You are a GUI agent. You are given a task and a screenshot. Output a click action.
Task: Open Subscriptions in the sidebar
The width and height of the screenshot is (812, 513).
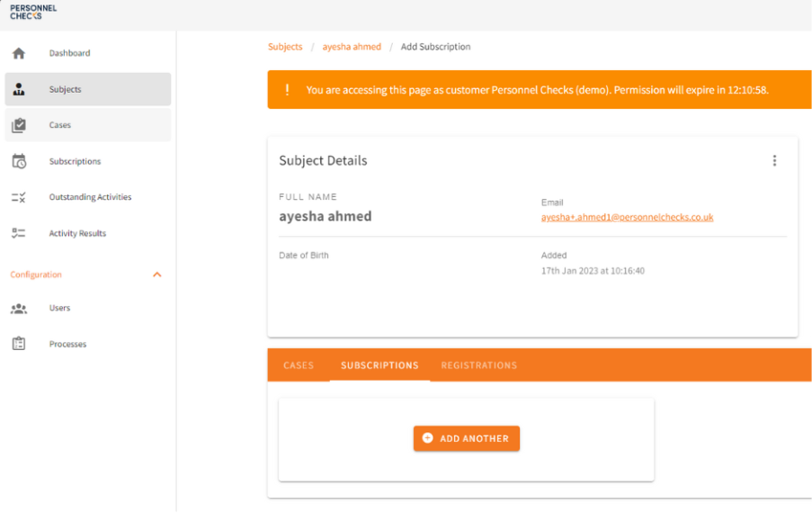pyautogui.click(x=88, y=161)
